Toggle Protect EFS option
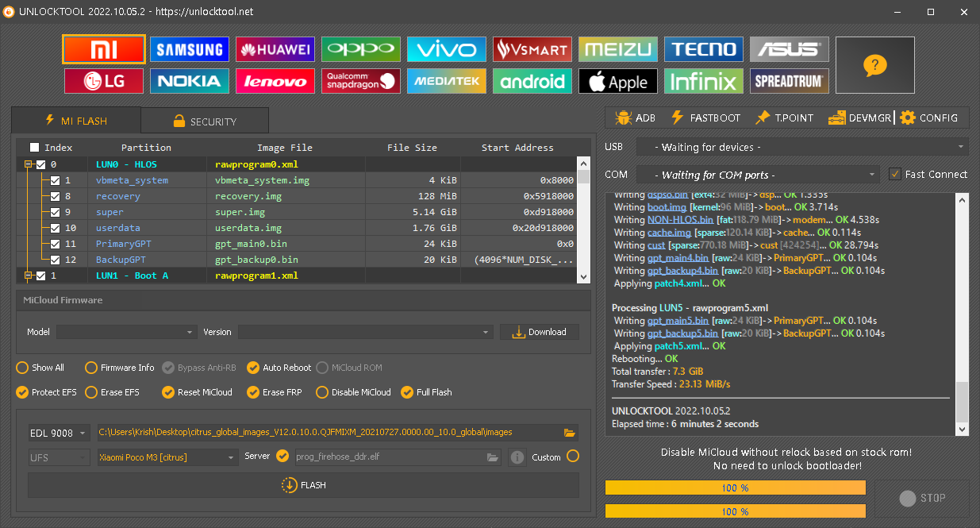This screenshot has width=980, height=528. (x=22, y=392)
